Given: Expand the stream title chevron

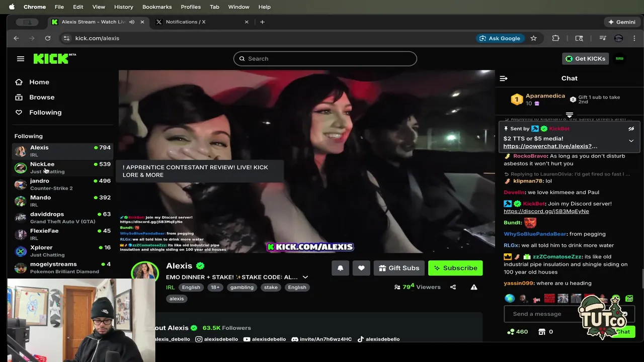Looking at the screenshot, I should 305,277.
